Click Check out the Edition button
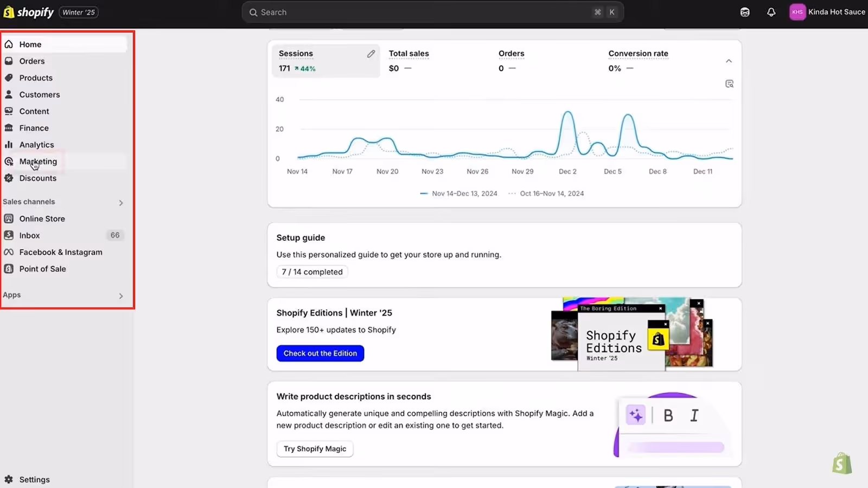Viewport: 868px width, 488px height. [x=320, y=354]
